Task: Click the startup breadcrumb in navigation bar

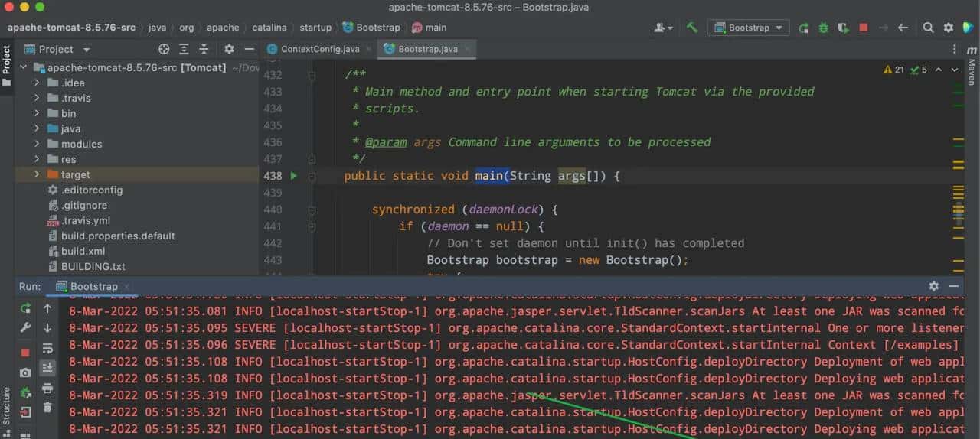Action: point(315,28)
